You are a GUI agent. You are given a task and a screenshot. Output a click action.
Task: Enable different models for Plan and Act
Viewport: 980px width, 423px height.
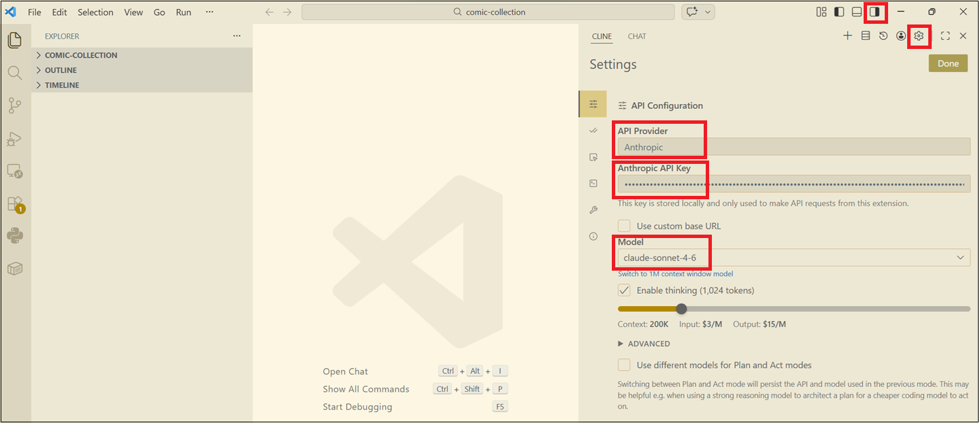[624, 365]
